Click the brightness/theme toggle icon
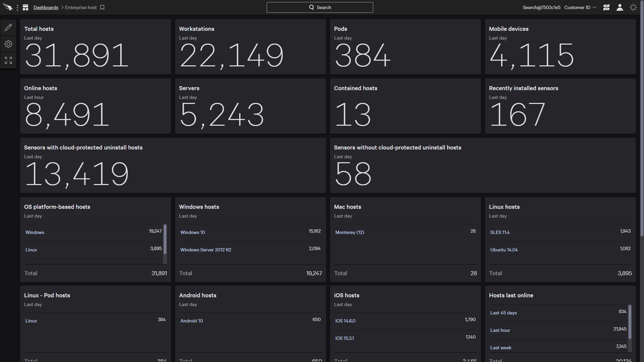 tap(633, 7)
